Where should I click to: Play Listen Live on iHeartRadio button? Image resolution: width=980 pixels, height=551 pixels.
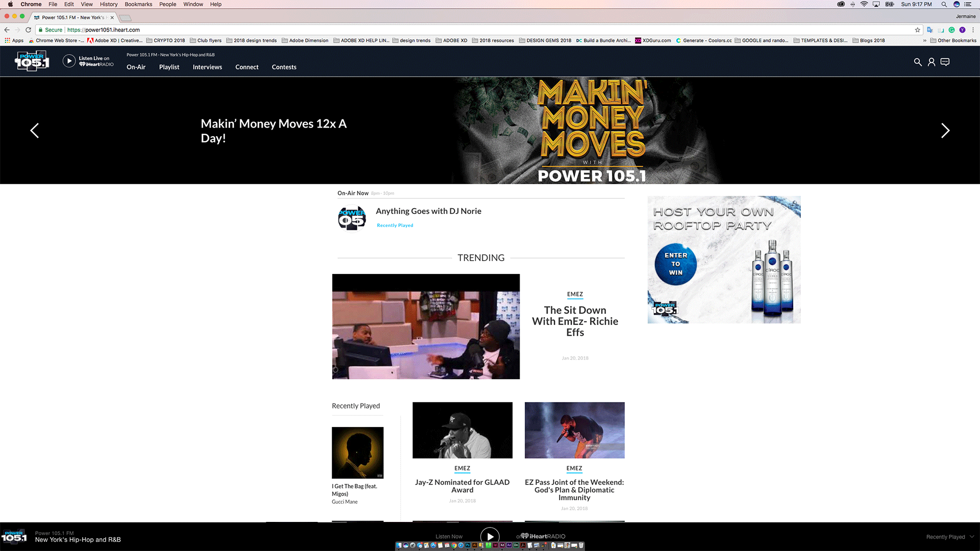tap(69, 61)
